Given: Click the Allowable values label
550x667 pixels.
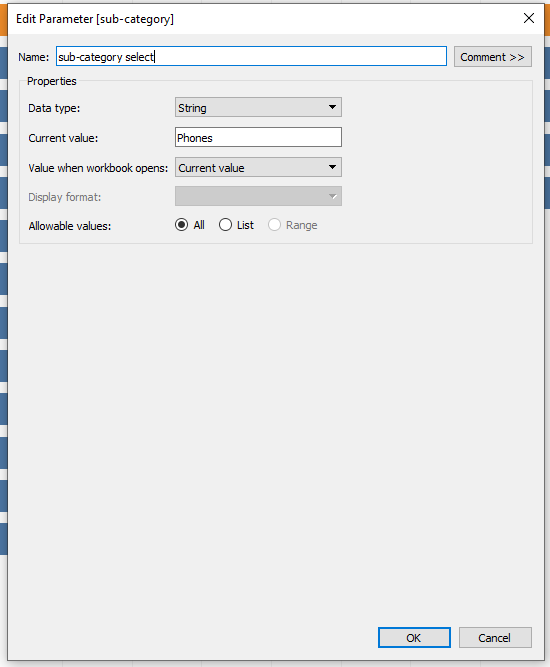Looking at the screenshot, I should (70, 226).
